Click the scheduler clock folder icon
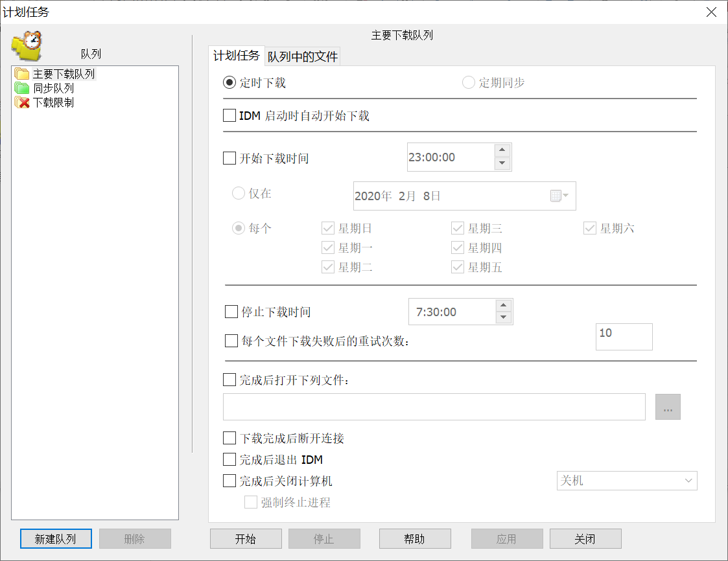 (27, 46)
